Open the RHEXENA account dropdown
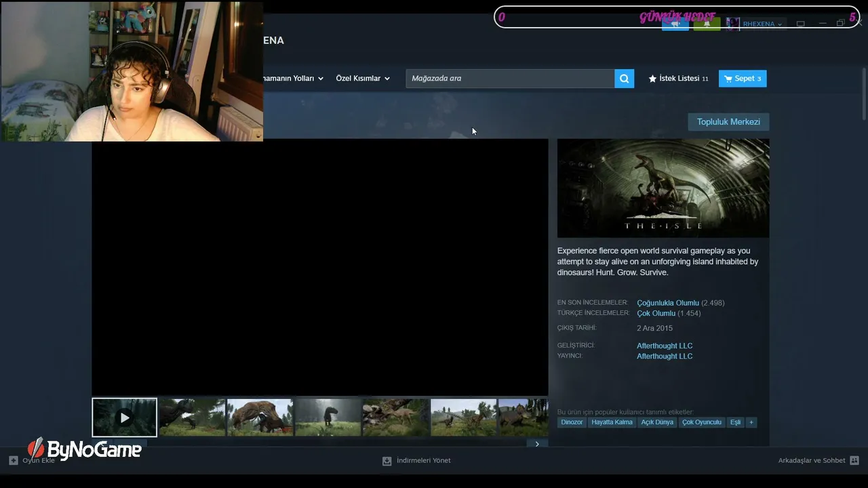 [762, 24]
